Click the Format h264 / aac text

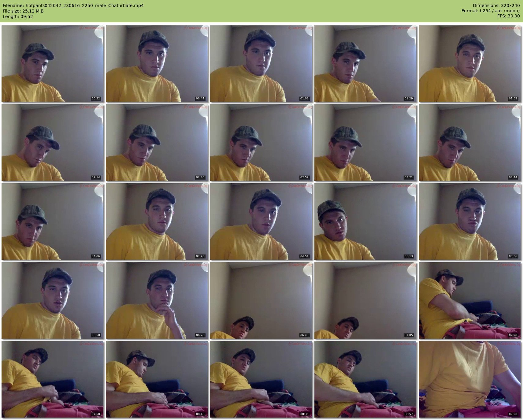pos(491,11)
